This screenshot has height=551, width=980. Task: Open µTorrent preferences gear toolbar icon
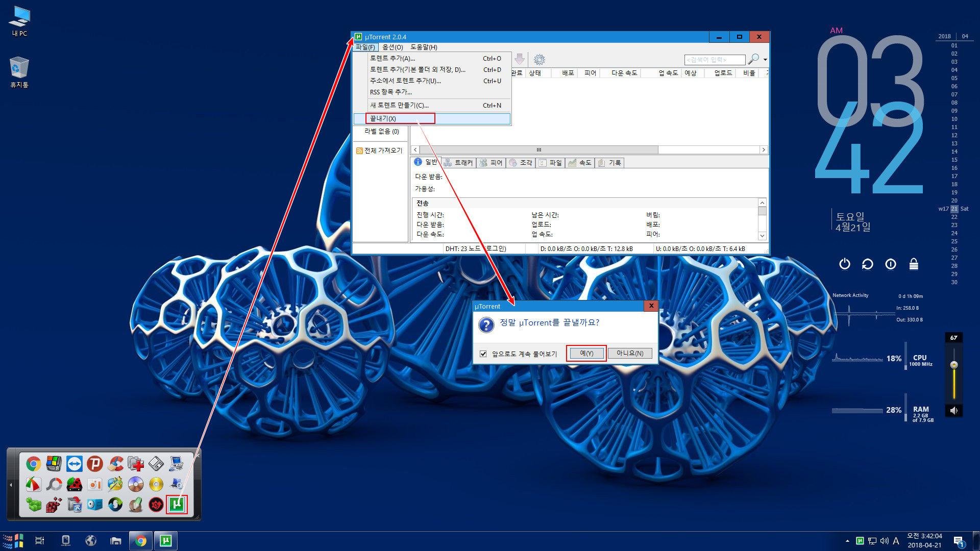point(540,60)
